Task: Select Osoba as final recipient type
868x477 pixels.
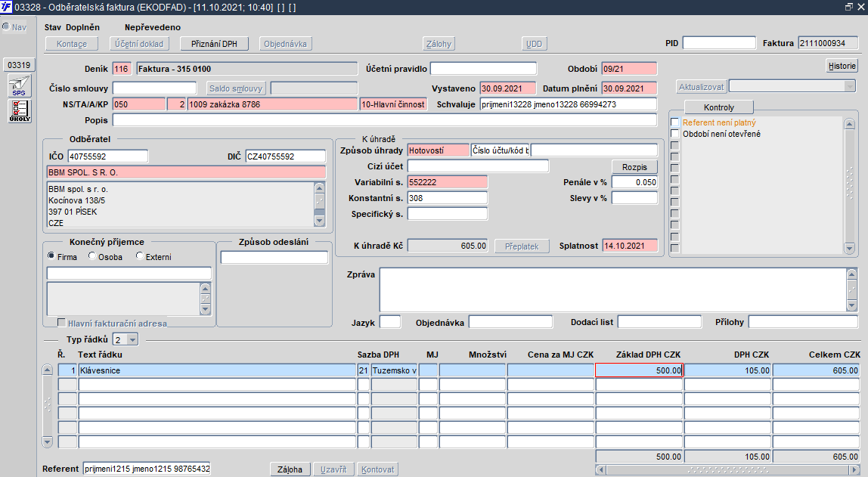Action: tap(92, 256)
